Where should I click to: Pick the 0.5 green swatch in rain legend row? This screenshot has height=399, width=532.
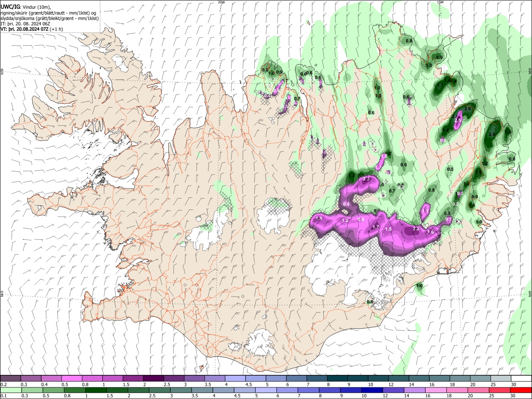[53, 390]
